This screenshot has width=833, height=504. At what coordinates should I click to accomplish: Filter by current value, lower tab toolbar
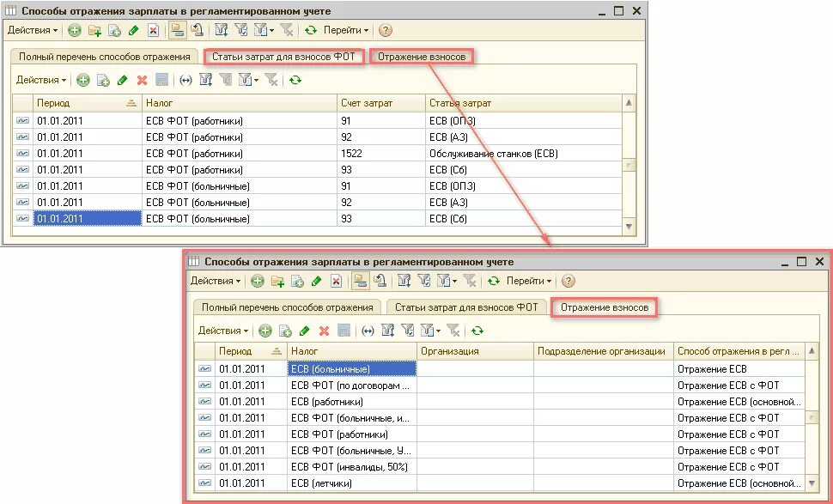tap(407, 331)
